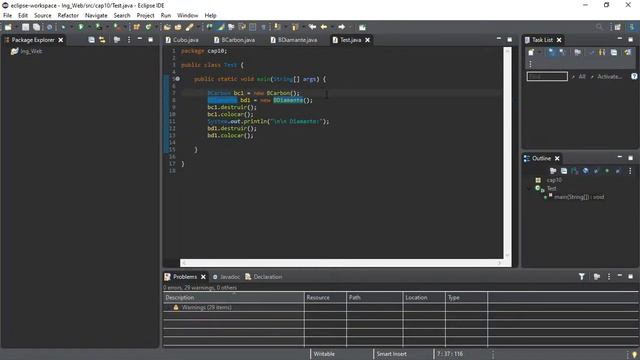Screen dimensions: 640x360
Task: Open the Package Explorer view menu dots
Action: [129, 40]
